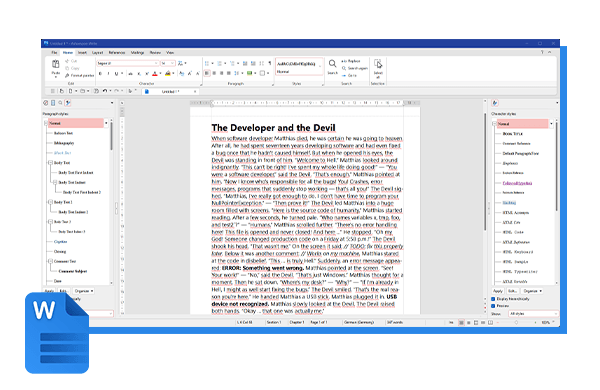Screen dimensions: 600x390
Task: Activate the Format painter tool
Action: click(79, 75)
